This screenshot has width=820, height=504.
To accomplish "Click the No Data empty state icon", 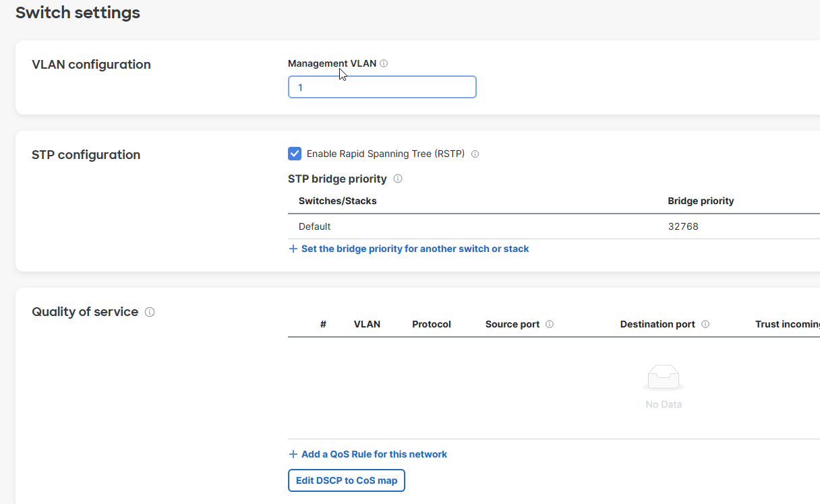I will tap(664, 377).
